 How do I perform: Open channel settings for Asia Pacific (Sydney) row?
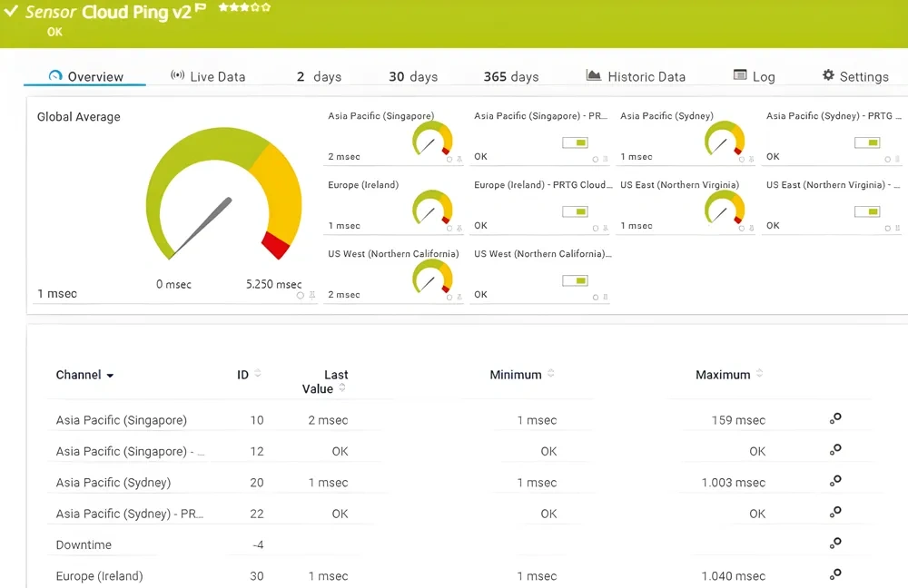(x=835, y=481)
